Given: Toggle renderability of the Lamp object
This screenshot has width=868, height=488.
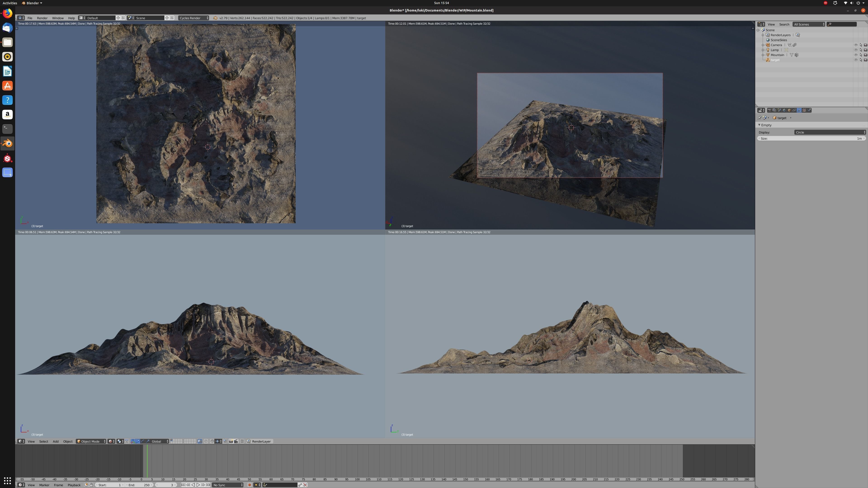Looking at the screenshot, I should pyautogui.click(x=866, y=50).
